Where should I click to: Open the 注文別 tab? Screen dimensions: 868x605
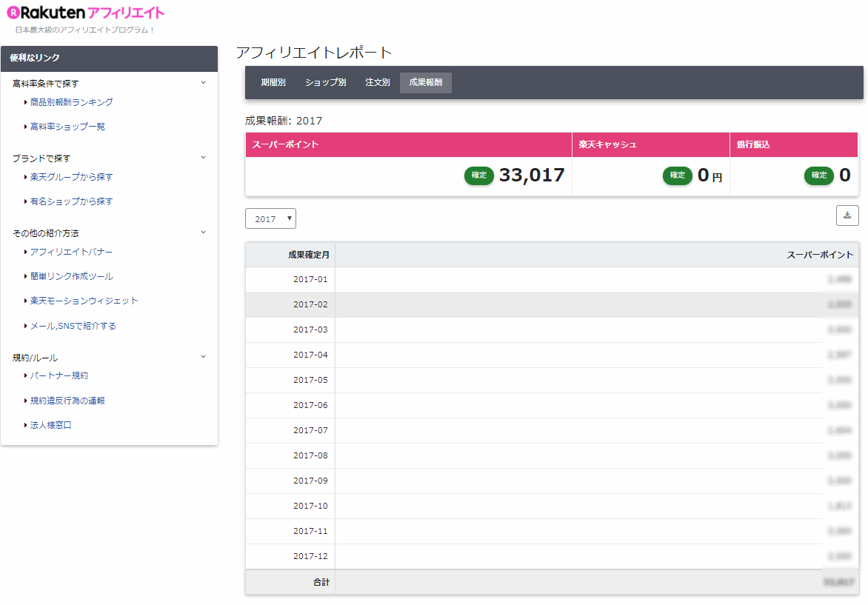pyautogui.click(x=378, y=83)
